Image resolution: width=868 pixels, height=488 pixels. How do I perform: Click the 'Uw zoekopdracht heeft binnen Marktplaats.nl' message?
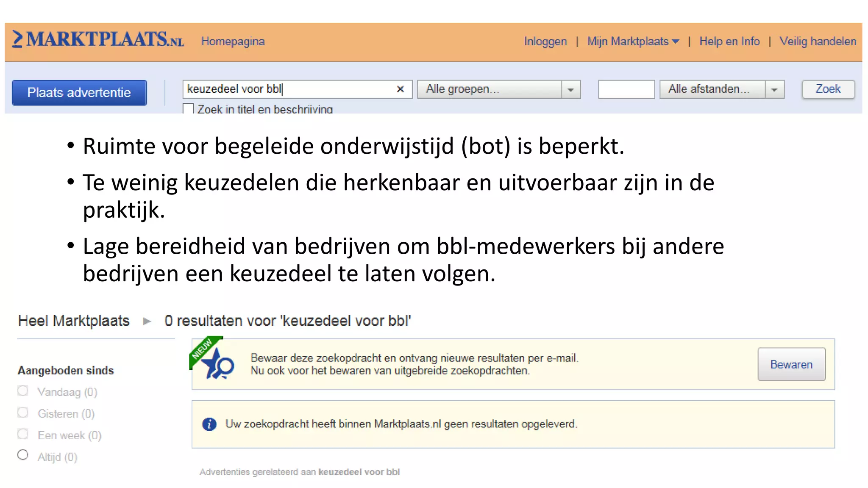[401, 424]
